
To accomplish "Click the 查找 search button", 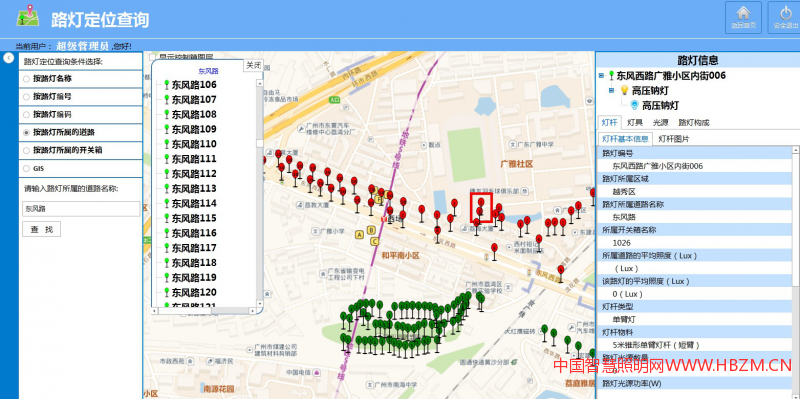I will click(x=41, y=230).
